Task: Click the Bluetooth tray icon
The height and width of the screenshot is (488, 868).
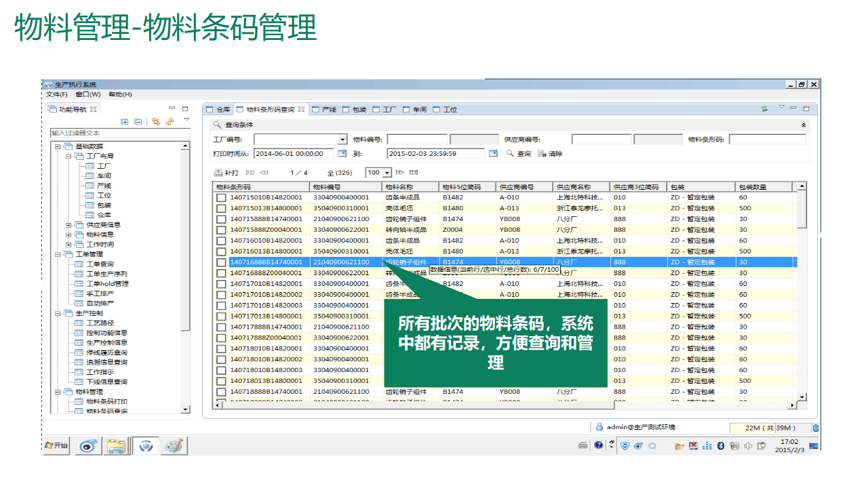Action: point(722,446)
